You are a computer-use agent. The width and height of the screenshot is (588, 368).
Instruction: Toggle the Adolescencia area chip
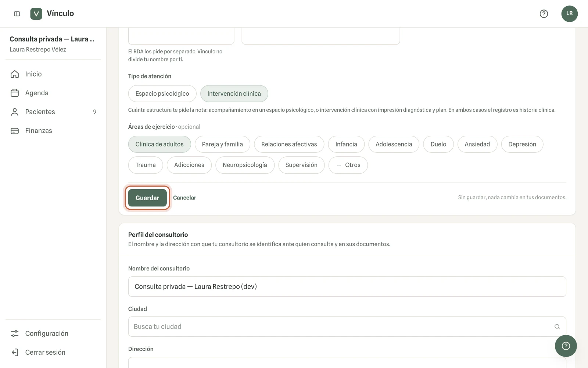pos(394,144)
